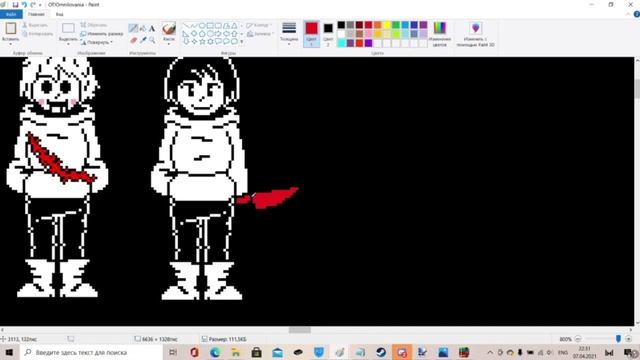
Task: Select the Oval shape in shapes gallery
Action: click(x=202, y=25)
